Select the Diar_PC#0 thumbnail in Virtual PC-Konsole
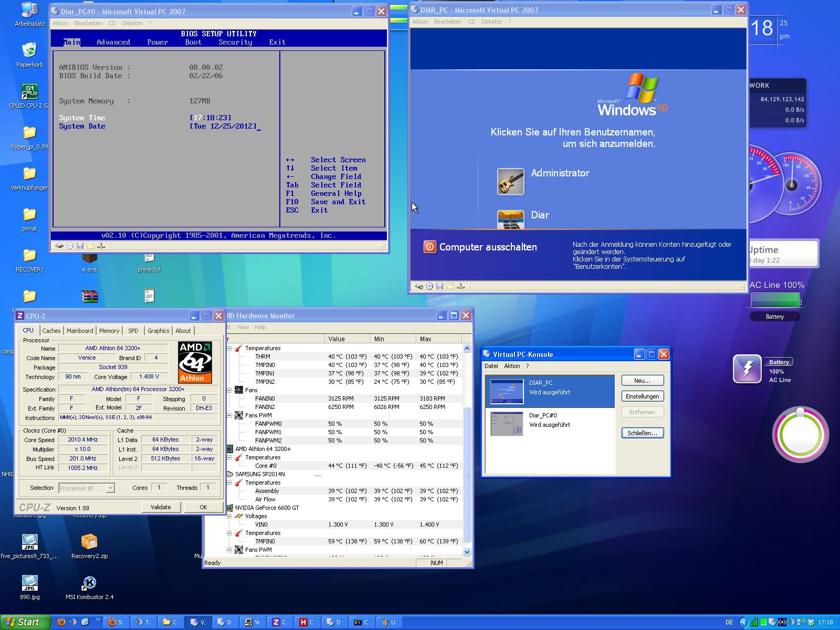840x630 pixels. [507, 424]
